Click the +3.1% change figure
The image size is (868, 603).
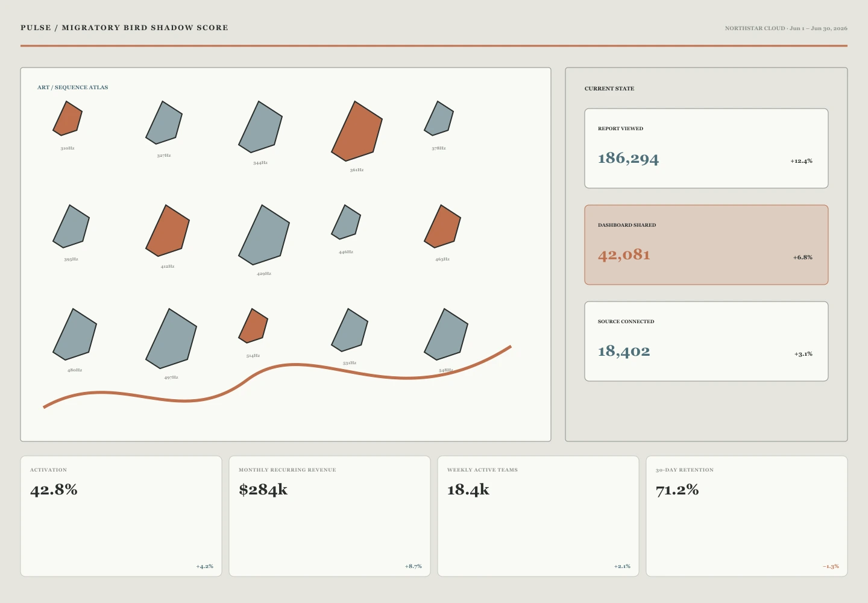tap(803, 354)
